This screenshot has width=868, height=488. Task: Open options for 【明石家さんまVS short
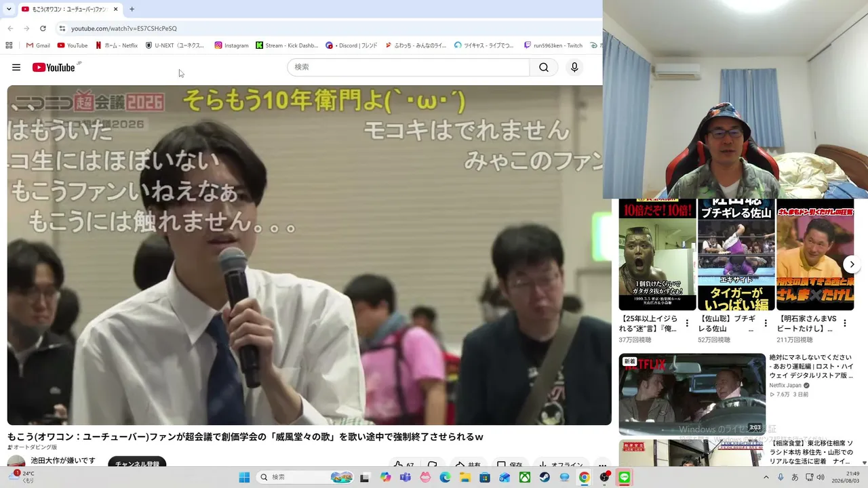[845, 323]
